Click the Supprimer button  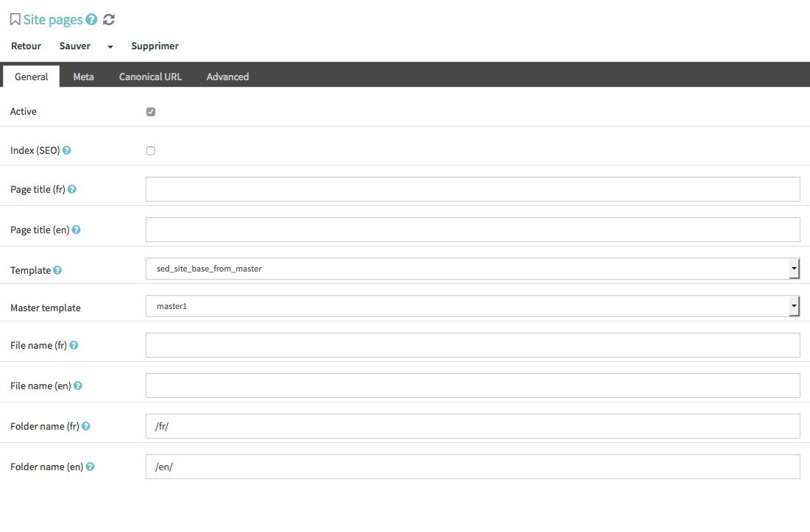click(155, 46)
